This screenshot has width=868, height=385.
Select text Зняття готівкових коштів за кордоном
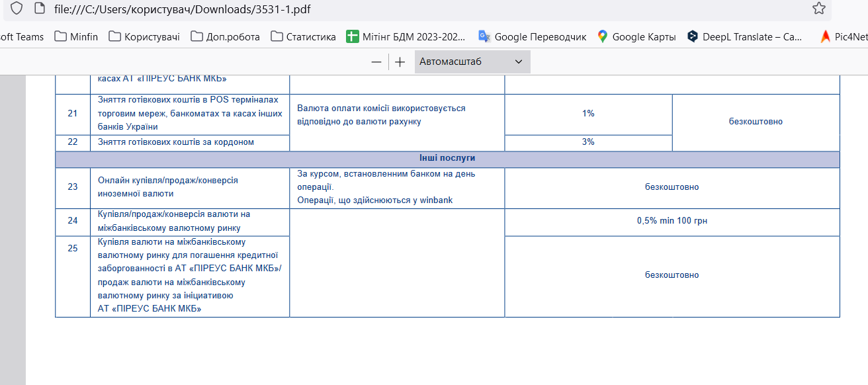[176, 142]
